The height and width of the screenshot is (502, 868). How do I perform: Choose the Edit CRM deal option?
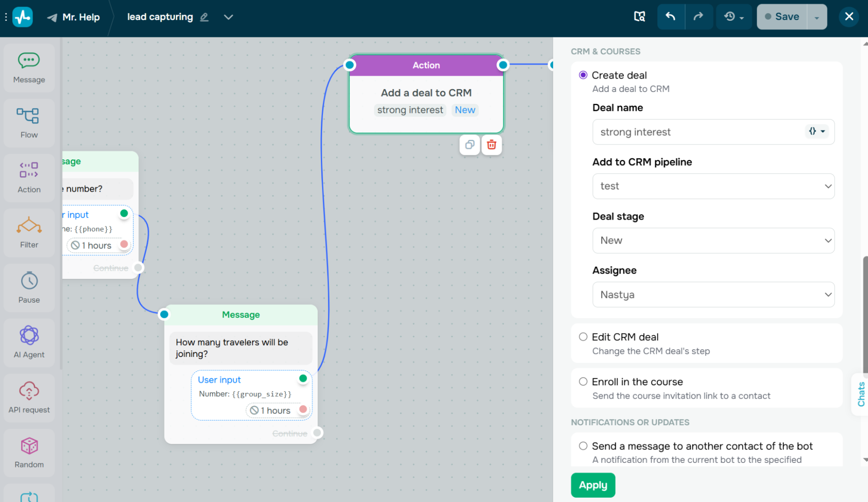pos(583,337)
